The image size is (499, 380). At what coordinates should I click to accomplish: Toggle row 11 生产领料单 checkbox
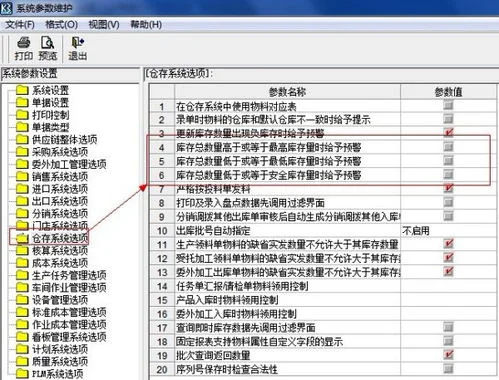[x=448, y=244]
